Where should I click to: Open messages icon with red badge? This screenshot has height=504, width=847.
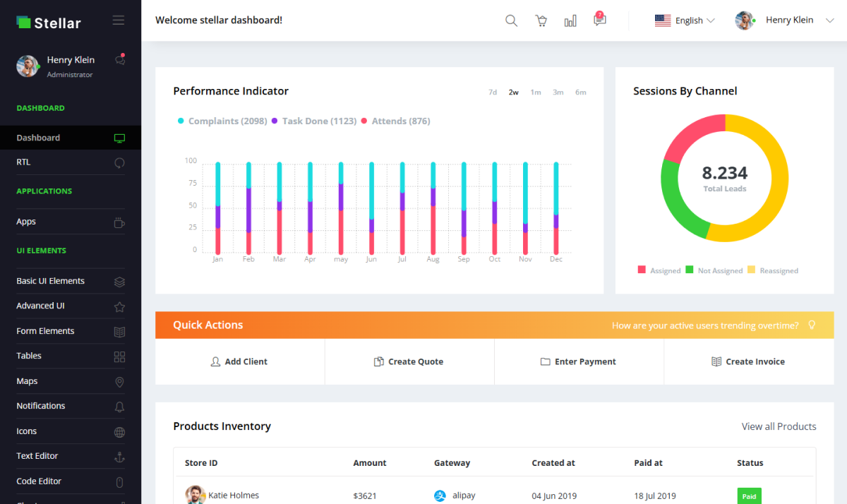[x=599, y=20]
